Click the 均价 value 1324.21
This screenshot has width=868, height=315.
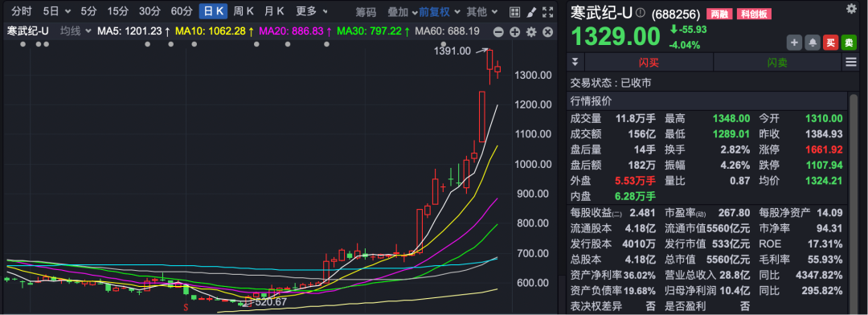click(x=825, y=181)
